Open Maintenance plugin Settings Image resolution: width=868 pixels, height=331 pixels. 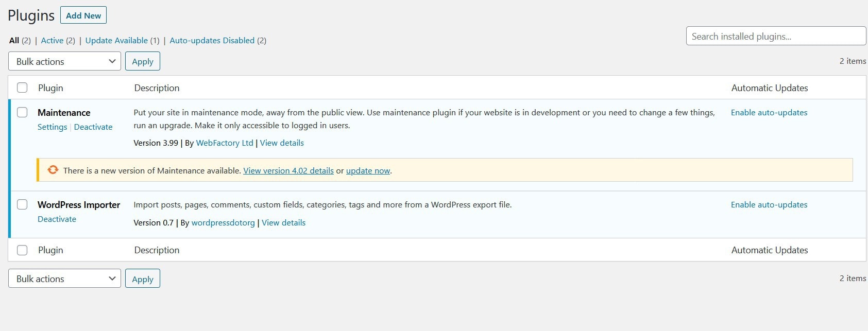click(52, 127)
